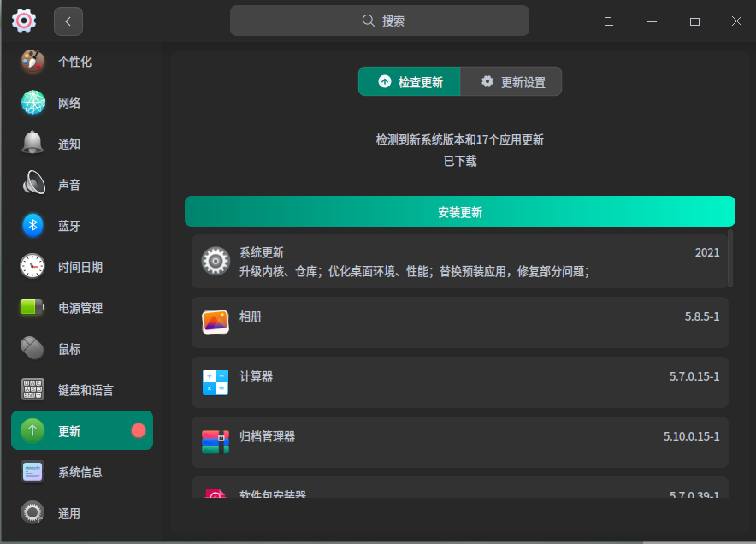
Task: Open the 声音 speaker icon
Action: pos(32,184)
